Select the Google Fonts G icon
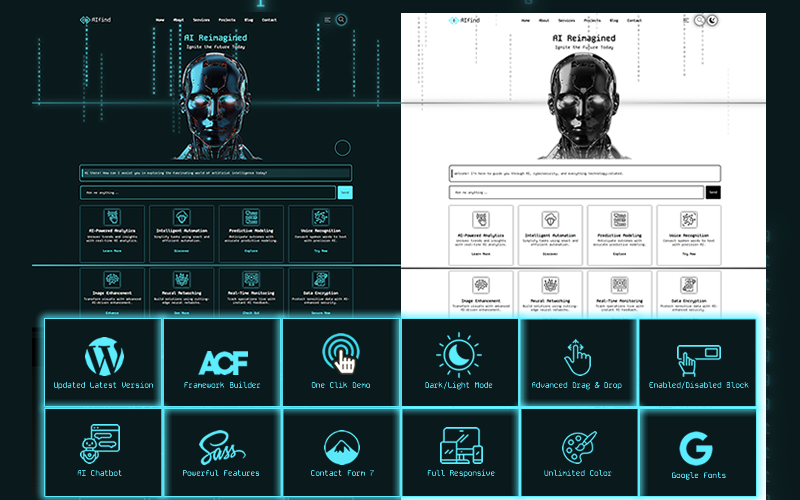The height and width of the screenshot is (500, 800). 696,447
